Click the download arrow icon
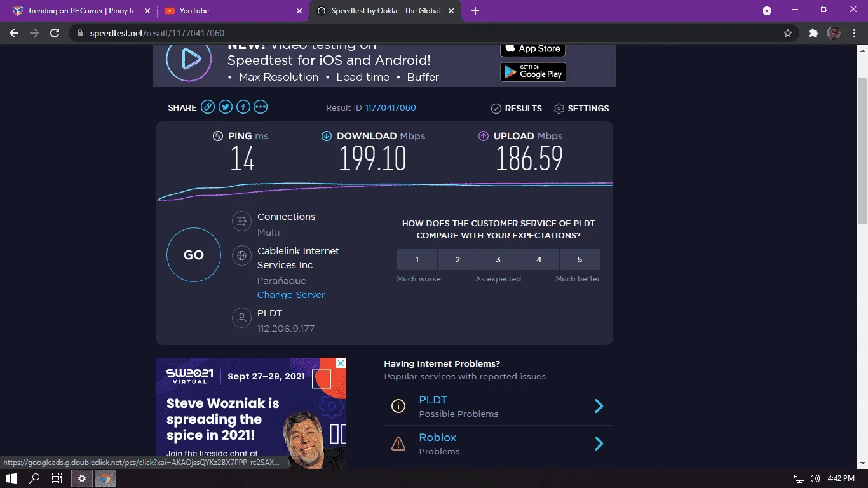 [x=327, y=136]
